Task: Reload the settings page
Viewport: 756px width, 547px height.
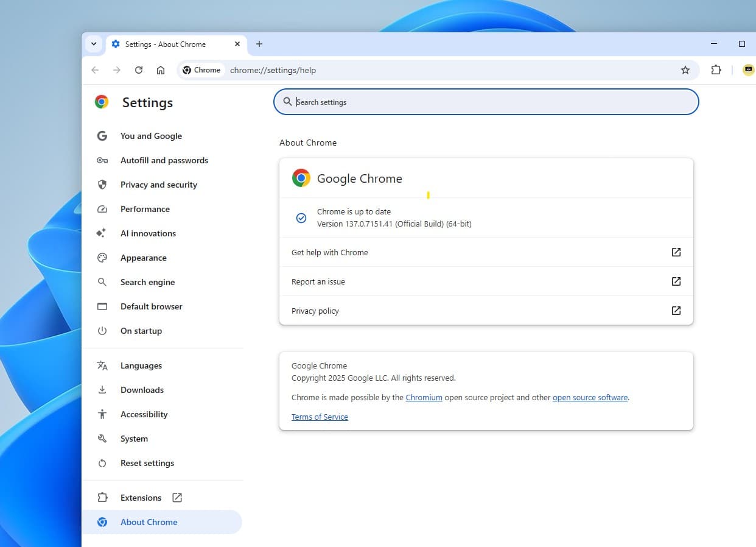Action: click(x=139, y=70)
